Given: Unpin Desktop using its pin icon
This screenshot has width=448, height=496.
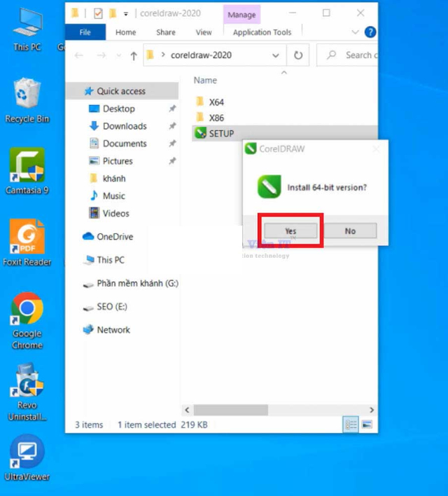Looking at the screenshot, I should coord(172,109).
